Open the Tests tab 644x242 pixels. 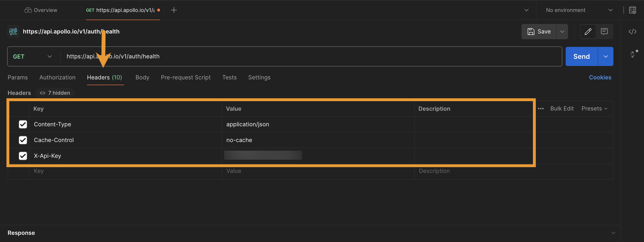click(229, 77)
